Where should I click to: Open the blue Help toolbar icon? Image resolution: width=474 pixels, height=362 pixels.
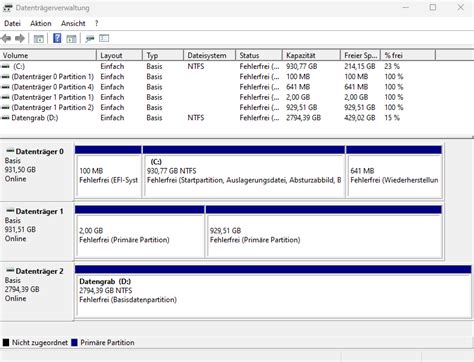57,38
